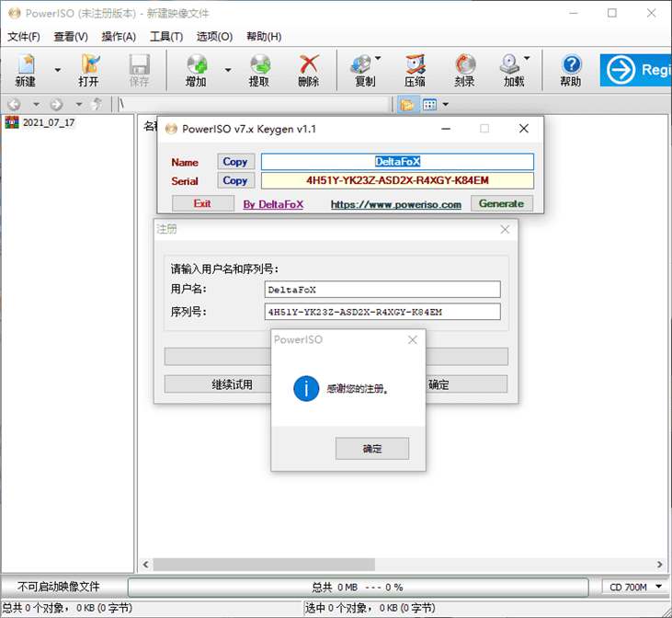The width and height of the screenshot is (672, 618).
Task: Click the 提取 (Extract) toolbar icon
Action: click(x=259, y=70)
